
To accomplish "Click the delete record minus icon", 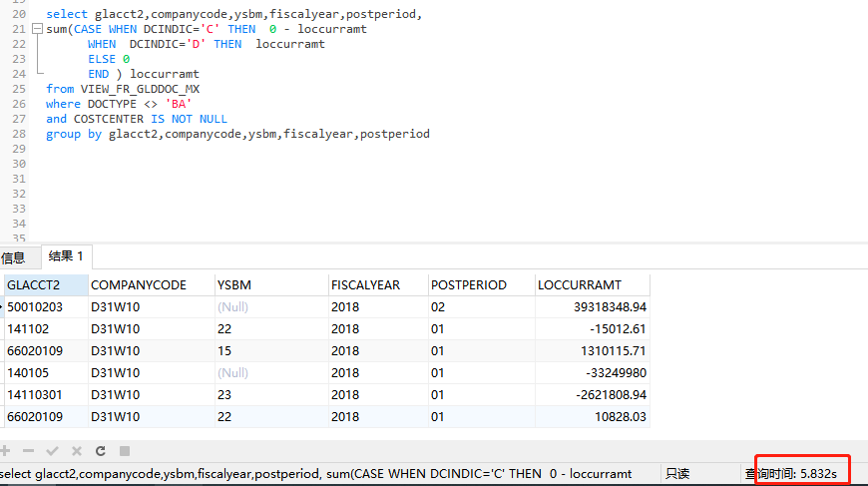I will pos(28,451).
